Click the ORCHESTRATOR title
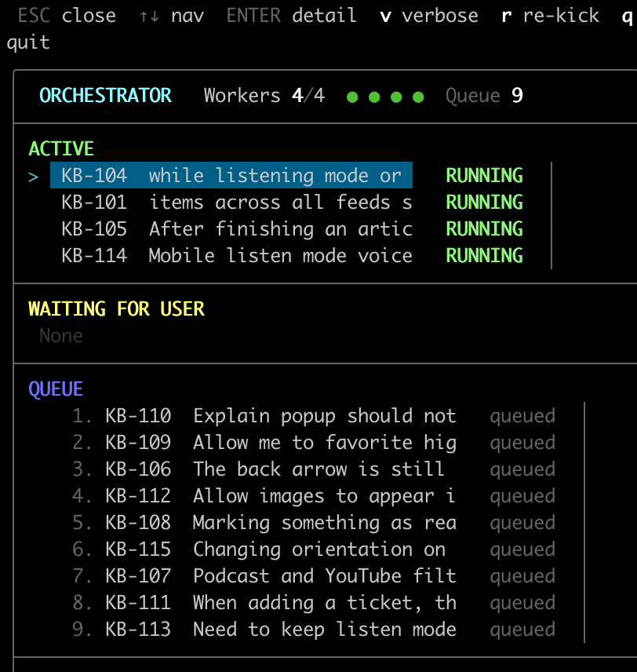Image resolution: width=637 pixels, height=672 pixels. point(105,96)
